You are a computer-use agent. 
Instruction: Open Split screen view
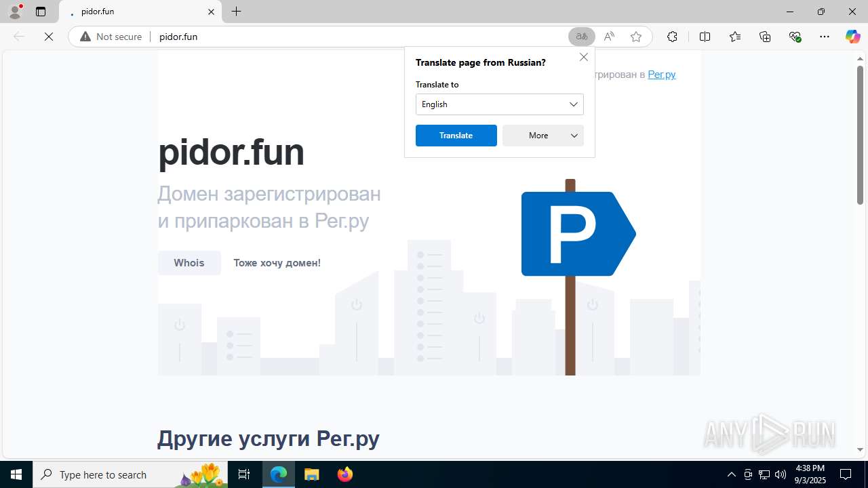tap(705, 37)
